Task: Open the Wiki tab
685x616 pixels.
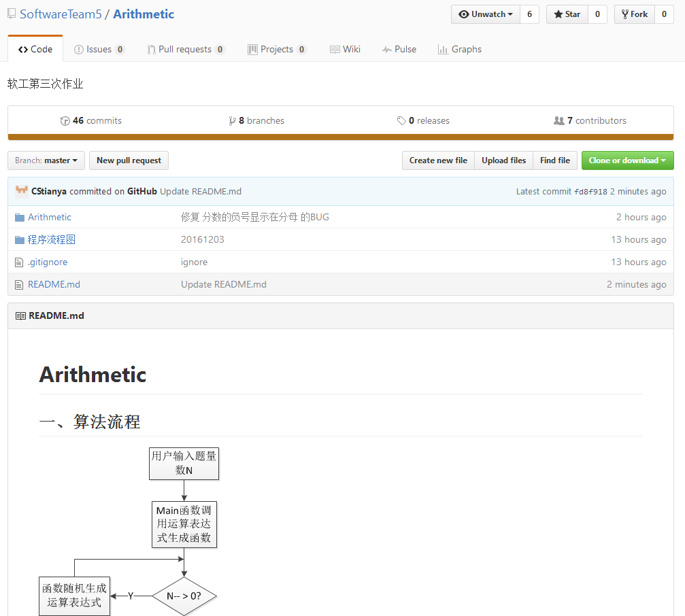Action: tap(345, 50)
